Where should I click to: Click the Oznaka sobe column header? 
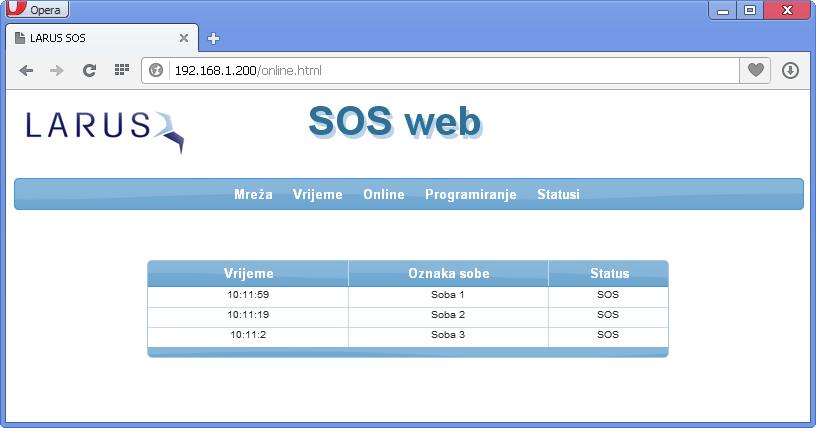tap(448, 273)
